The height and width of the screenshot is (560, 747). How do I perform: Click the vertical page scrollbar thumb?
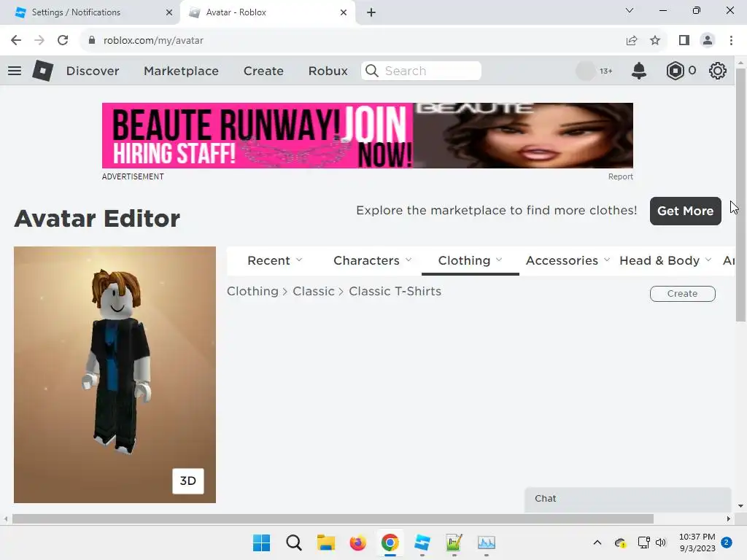740,195
